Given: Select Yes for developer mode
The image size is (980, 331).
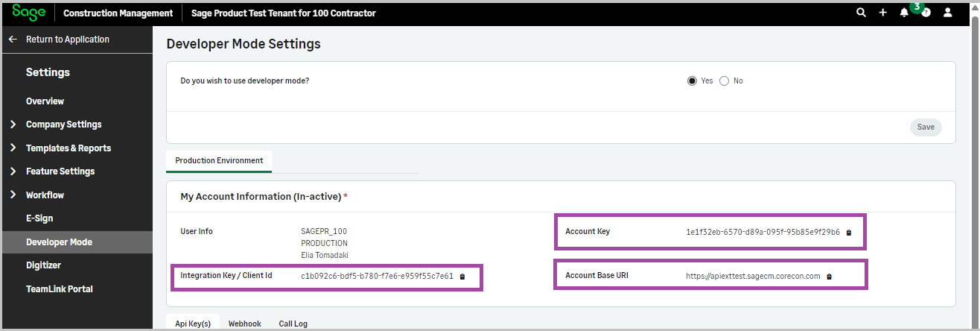Looking at the screenshot, I should 692,81.
